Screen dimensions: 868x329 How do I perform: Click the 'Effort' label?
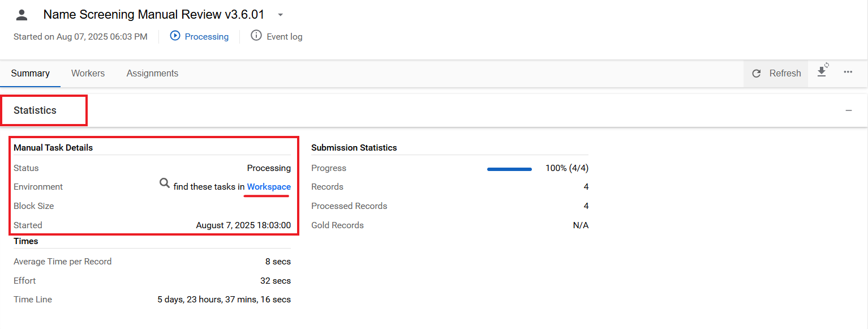tap(25, 281)
